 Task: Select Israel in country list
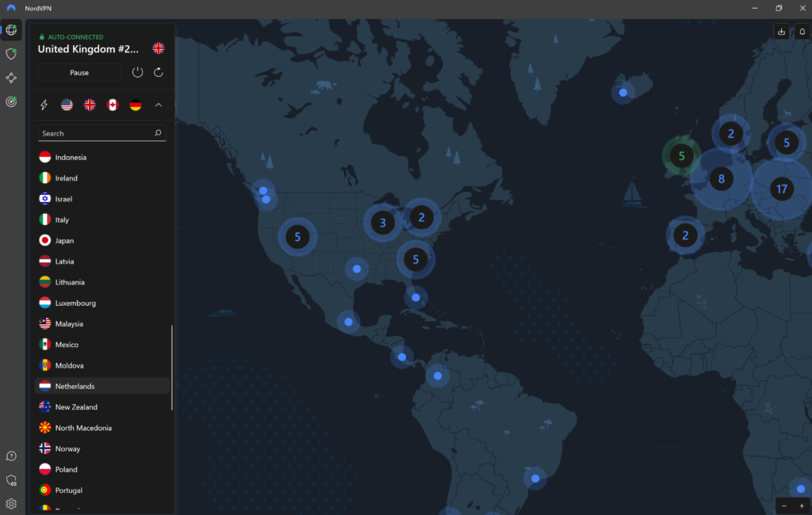point(102,199)
